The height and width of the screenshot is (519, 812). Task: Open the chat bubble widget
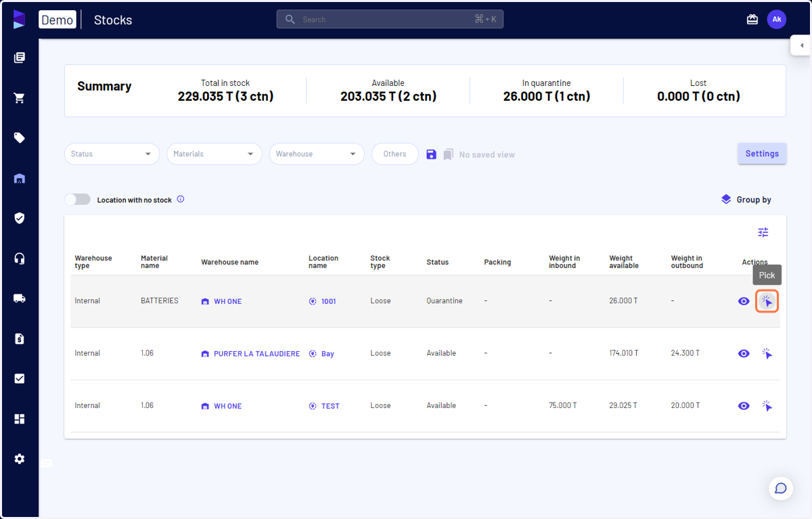(780, 489)
